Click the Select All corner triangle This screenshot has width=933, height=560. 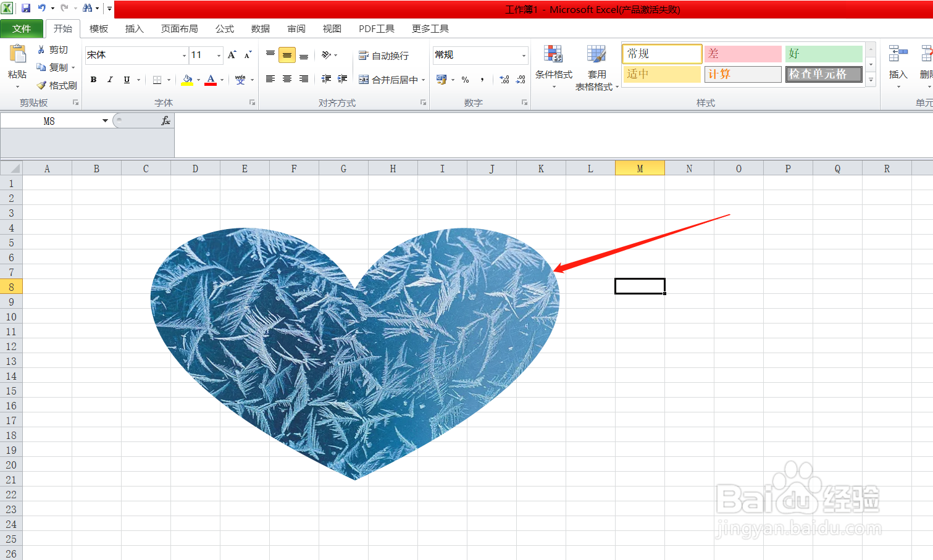(11, 168)
